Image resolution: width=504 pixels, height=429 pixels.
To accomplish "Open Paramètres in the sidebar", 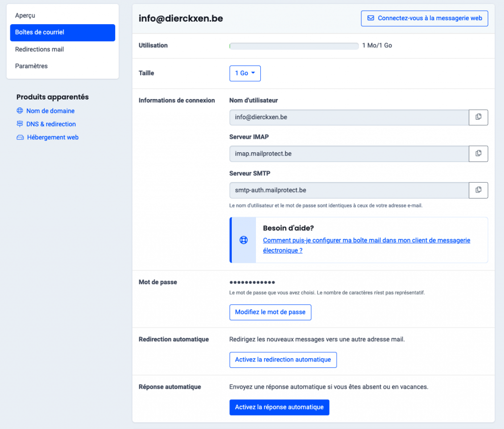I will pyautogui.click(x=31, y=66).
